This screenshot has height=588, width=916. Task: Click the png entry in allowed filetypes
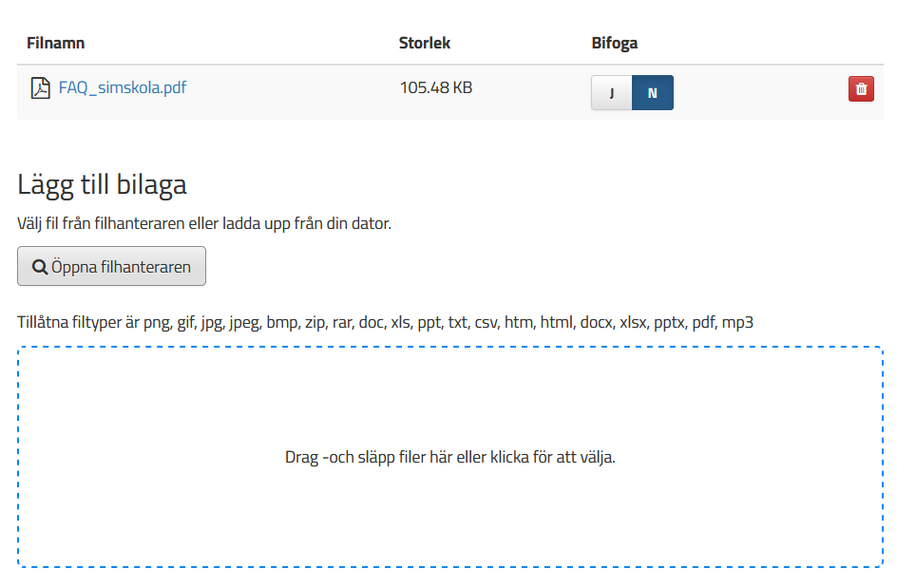click(x=158, y=324)
